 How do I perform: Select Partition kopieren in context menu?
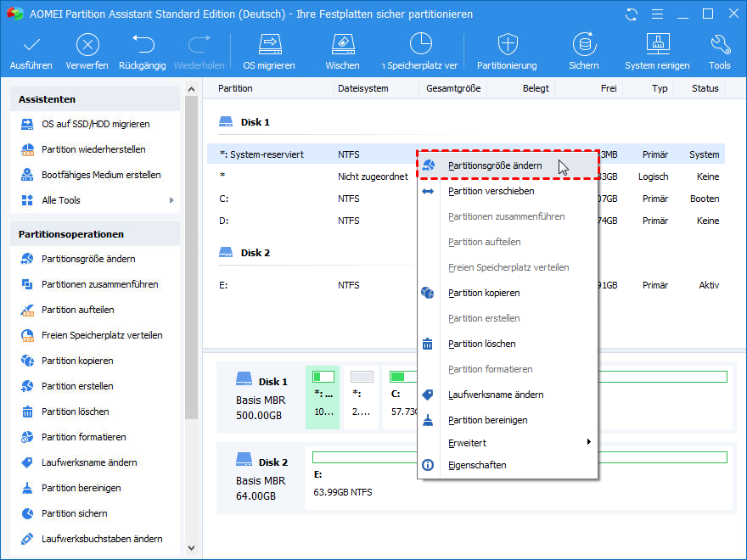(x=508, y=294)
